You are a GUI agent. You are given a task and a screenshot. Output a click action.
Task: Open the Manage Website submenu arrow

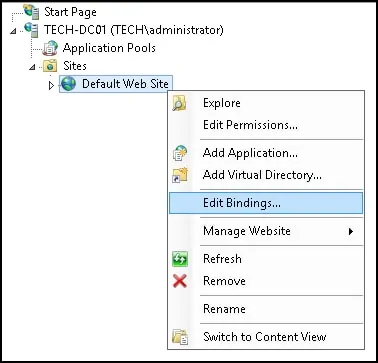(x=351, y=231)
